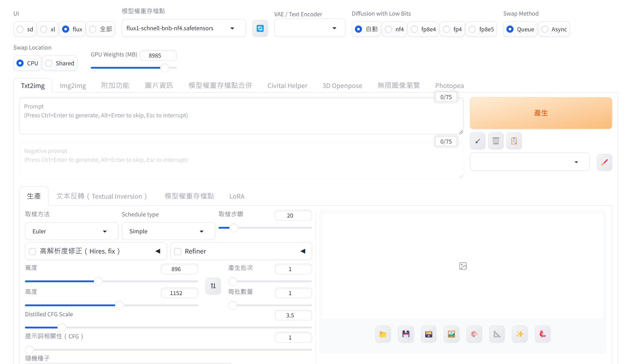Select Shared swap location

60,63
